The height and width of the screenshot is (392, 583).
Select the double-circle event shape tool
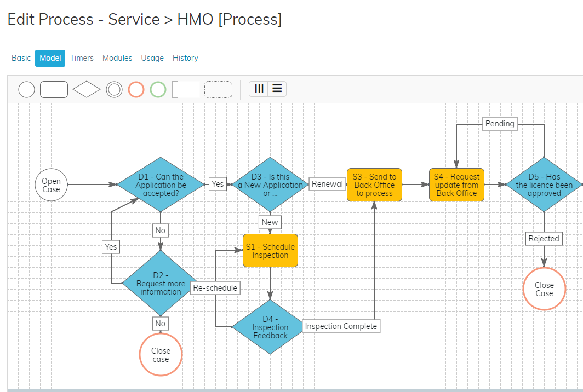pos(114,89)
